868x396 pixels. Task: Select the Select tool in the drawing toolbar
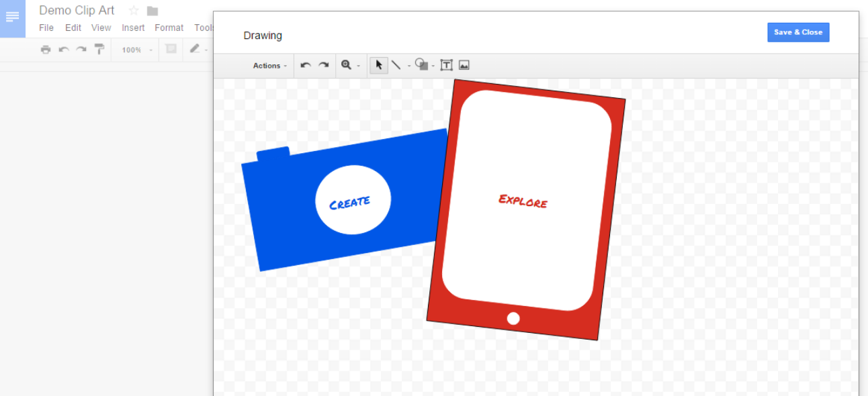tap(379, 64)
